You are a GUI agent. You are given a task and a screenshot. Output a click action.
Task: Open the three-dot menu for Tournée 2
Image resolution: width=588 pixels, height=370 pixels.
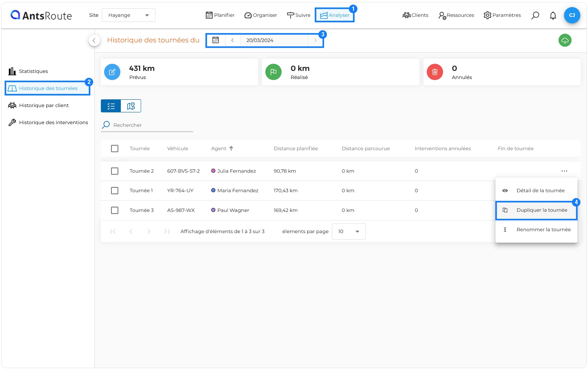click(564, 171)
